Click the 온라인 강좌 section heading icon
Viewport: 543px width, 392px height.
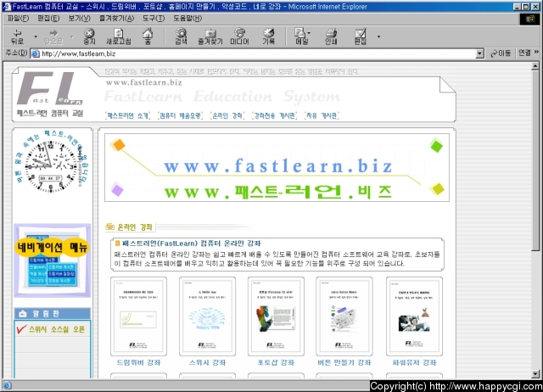[109, 227]
